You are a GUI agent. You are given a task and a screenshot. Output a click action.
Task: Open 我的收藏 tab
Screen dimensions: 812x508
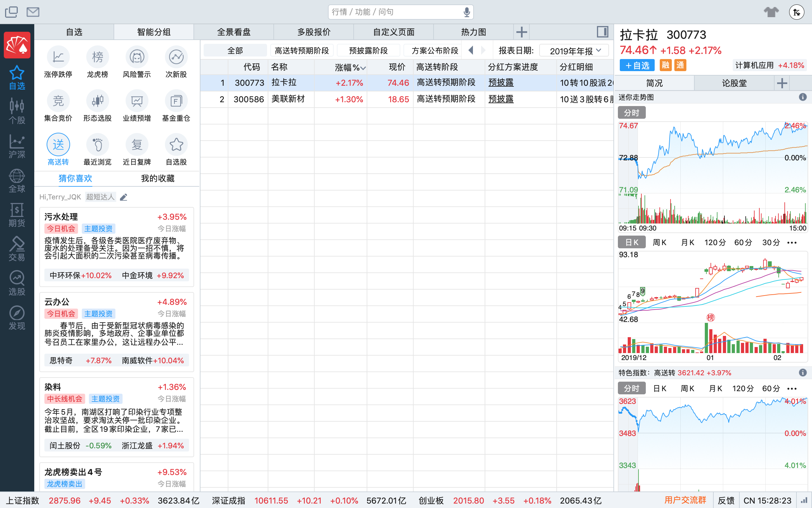158,178
